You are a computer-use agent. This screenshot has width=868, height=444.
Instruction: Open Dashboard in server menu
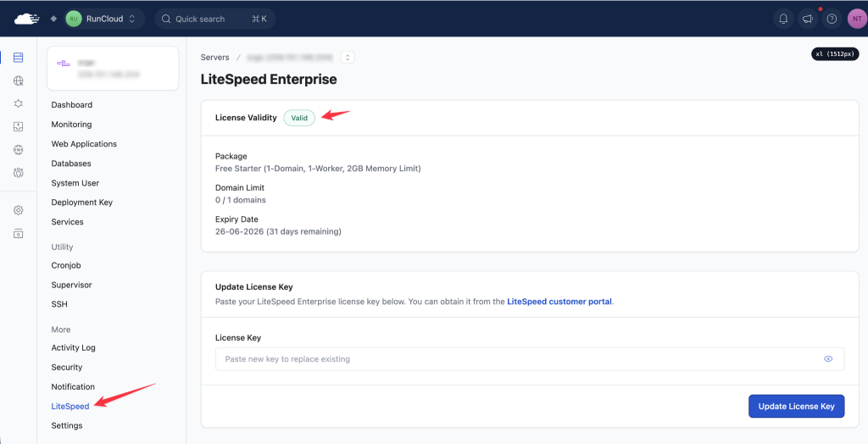click(x=72, y=104)
